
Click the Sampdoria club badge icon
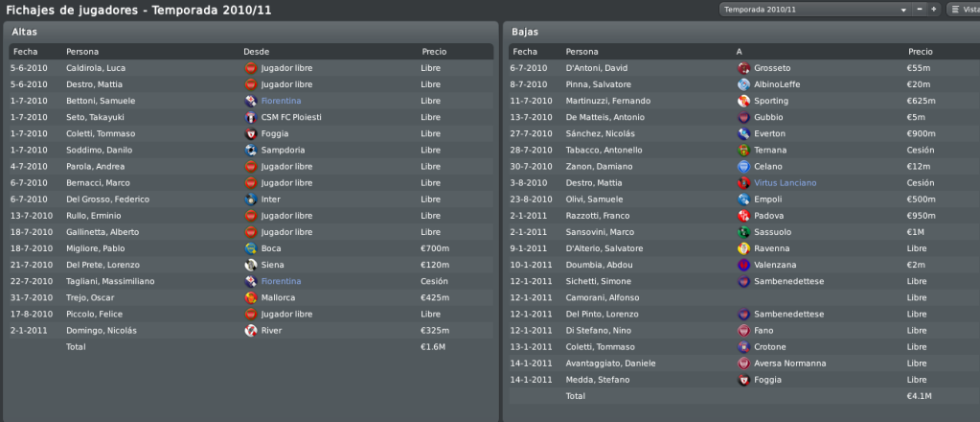pos(251,151)
